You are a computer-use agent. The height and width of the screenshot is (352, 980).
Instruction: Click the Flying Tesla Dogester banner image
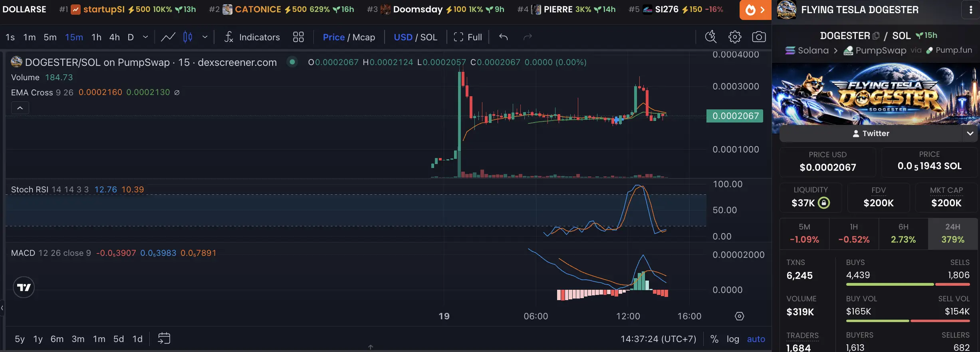click(876, 94)
